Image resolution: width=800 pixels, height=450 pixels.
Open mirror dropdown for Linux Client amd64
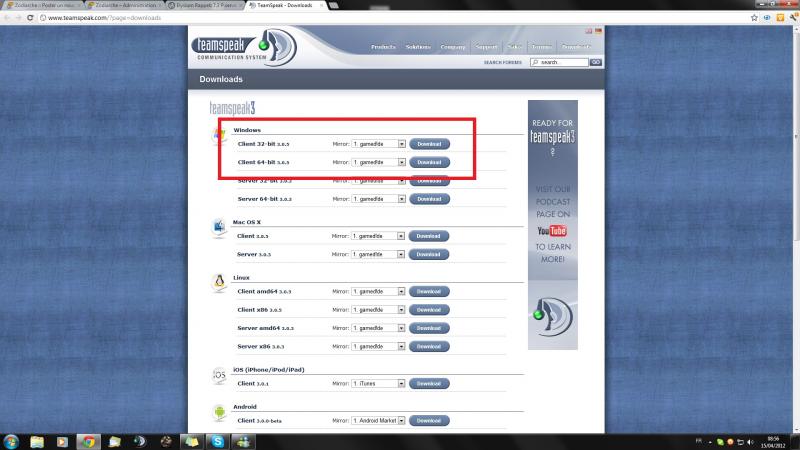click(378, 291)
